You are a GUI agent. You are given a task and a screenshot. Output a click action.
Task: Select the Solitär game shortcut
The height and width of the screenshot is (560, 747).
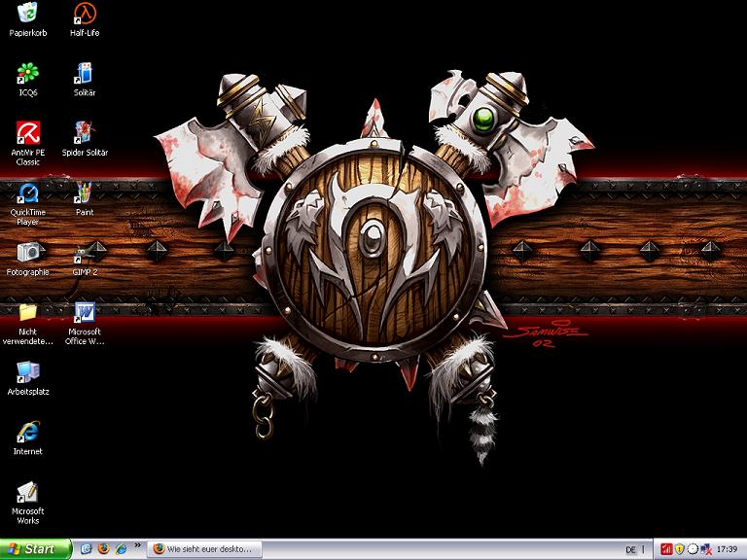click(85, 79)
